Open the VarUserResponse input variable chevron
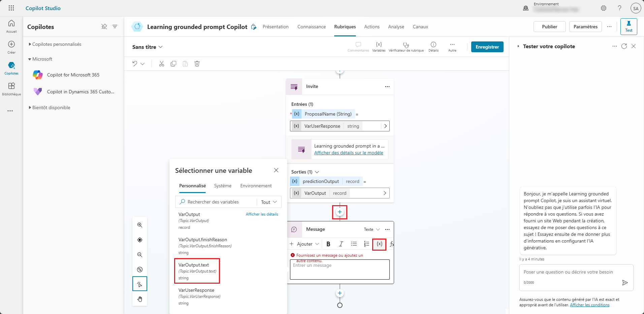The width and height of the screenshot is (644, 314). pyautogui.click(x=386, y=126)
